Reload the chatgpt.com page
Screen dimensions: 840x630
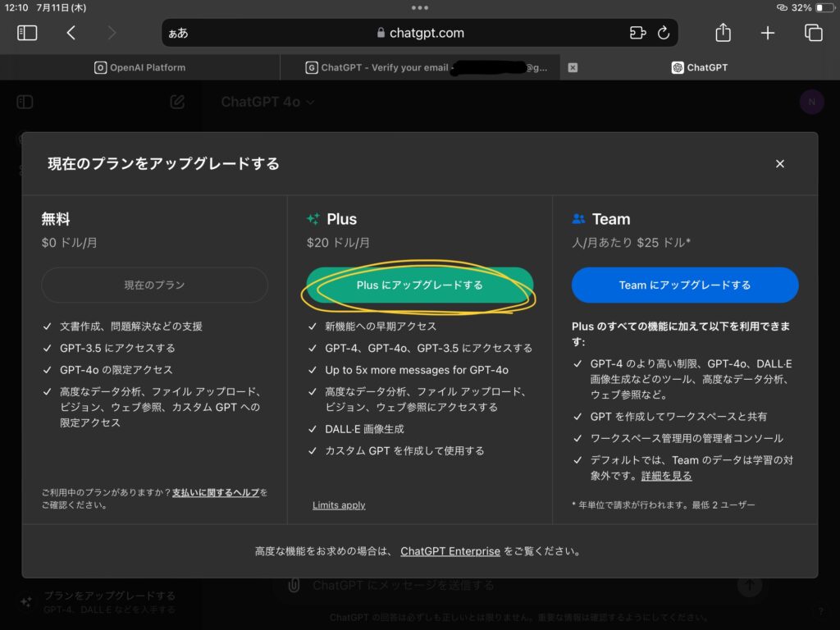(664, 33)
